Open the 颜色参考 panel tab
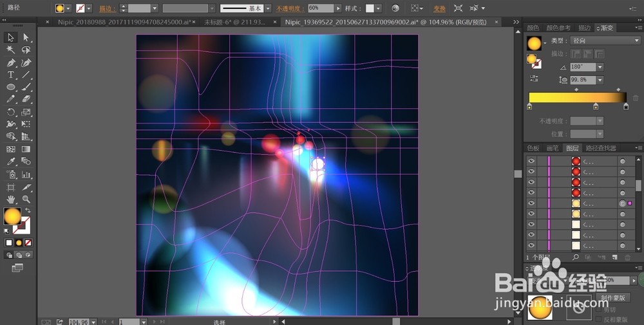The width and height of the screenshot is (644, 325). point(558,28)
